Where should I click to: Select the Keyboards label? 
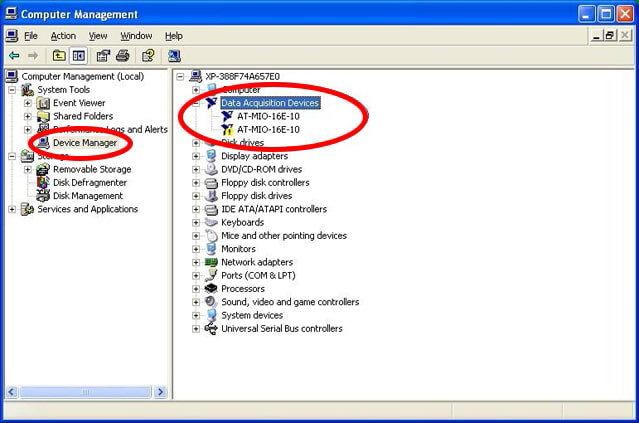tap(242, 223)
